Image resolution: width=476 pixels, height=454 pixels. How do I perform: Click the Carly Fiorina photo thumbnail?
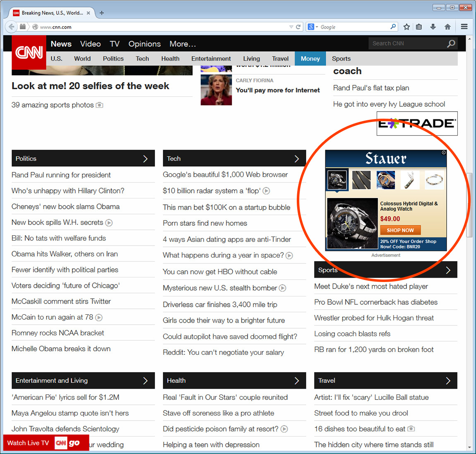[x=216, y=90]
